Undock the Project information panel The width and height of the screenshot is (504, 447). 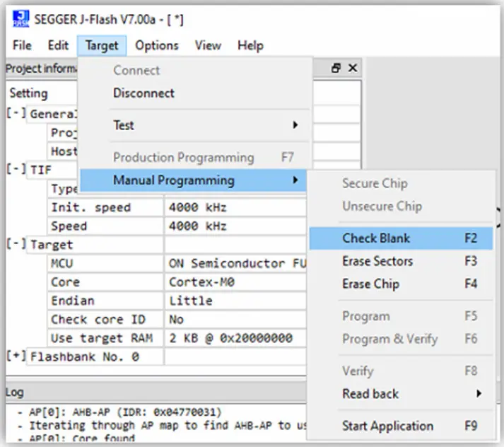coord(336,68)
